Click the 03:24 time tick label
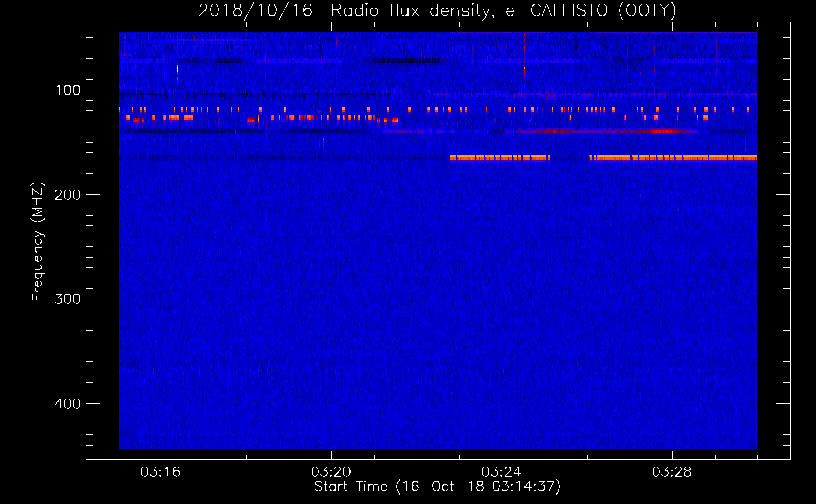 click(x=501, y=472)
